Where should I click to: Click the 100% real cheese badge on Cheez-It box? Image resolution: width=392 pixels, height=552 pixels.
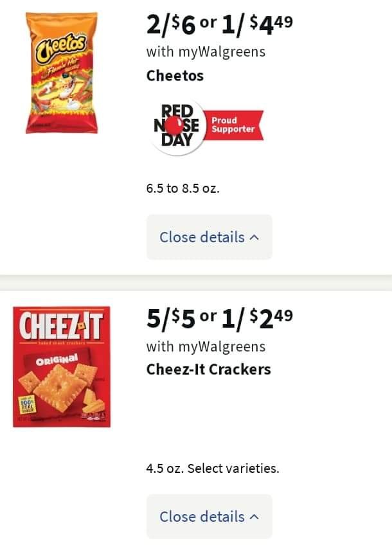pyautogui.click(x=27, y=405)
